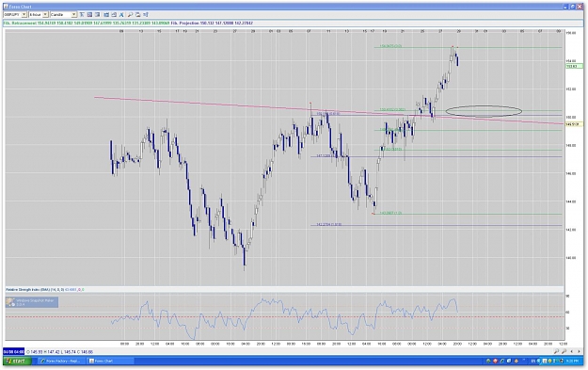The height and width of the screenshot is (370, 588).
Task: Click the red system tray icon
Action: coord(496,361)
